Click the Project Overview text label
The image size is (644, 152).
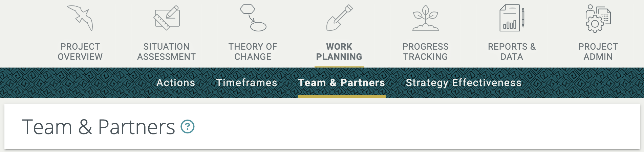click(x=80, y=52)
